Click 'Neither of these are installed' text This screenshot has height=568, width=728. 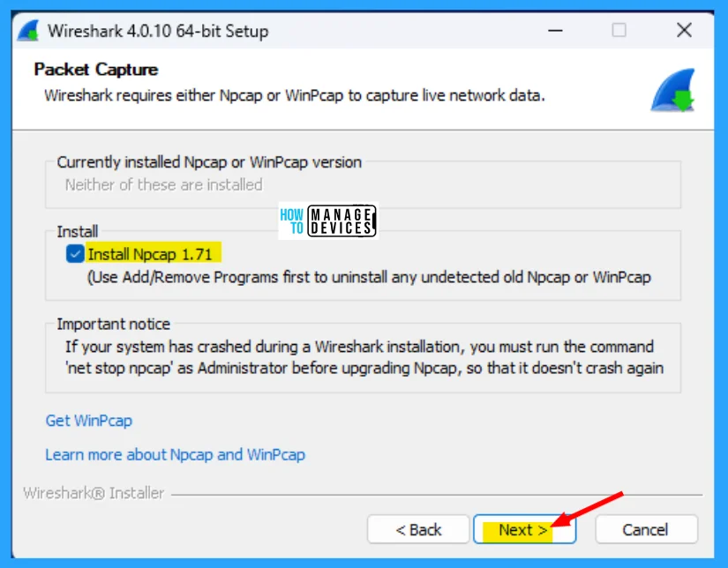[x=164, y=184]
